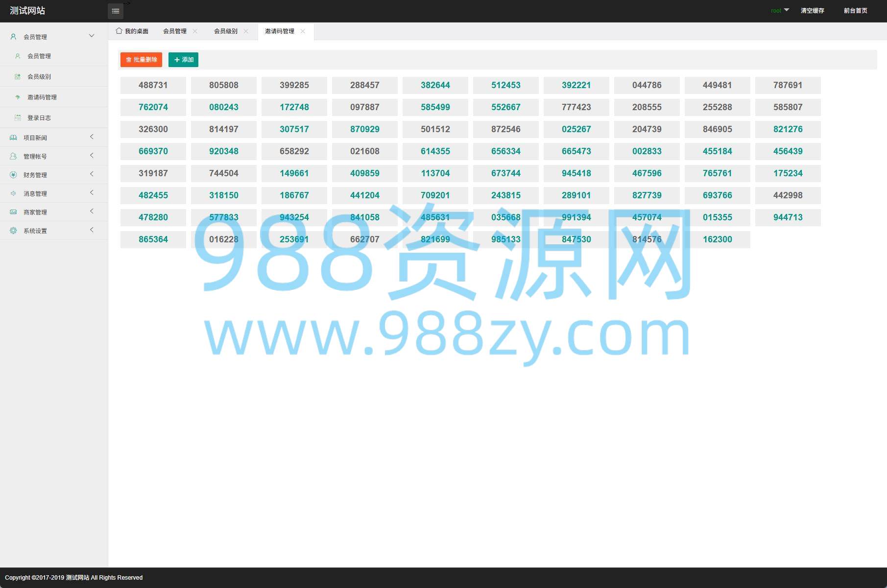Click the home icon in 我的桌面 tab
Viewport: 887px width, 588px height.
click(119, 31)
